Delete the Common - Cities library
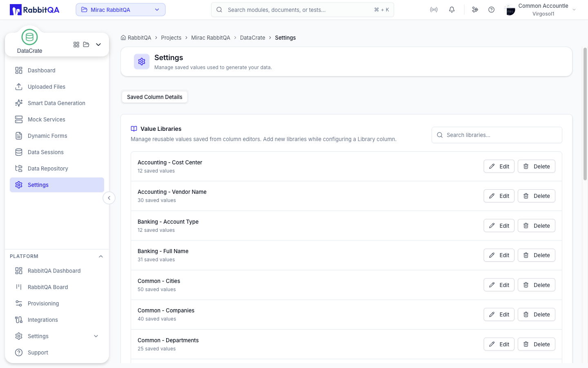This screenshot has width=588, height=368. pyautogui.click(x=537, y=285)
